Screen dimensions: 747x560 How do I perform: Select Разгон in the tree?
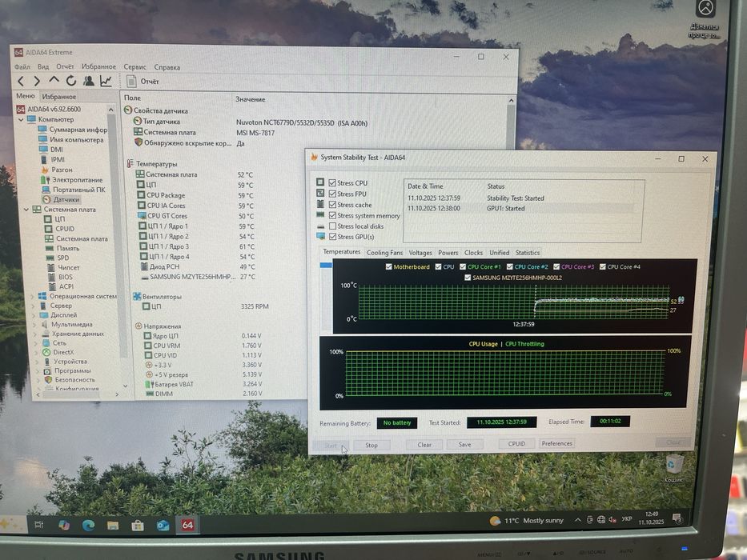pyautogui.click(x=57, y=170)
